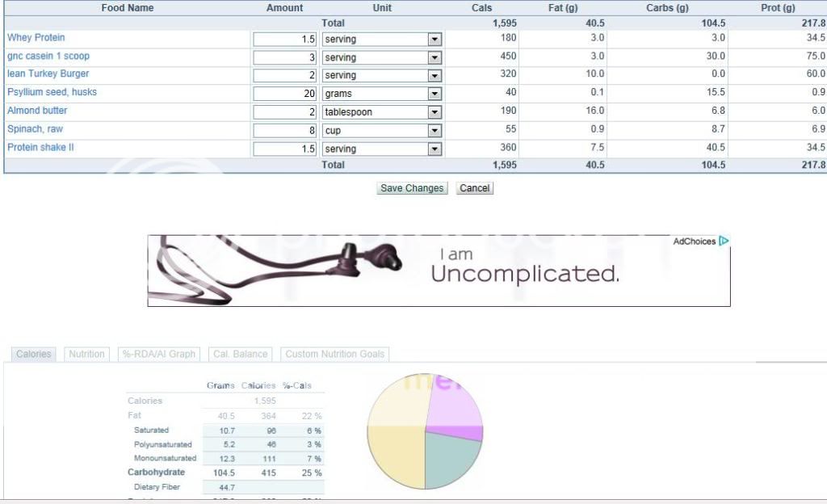Screen dimensions: 827x504
Task: Open the %-RDA/AI Graph tab
Action: pos(158,354)
